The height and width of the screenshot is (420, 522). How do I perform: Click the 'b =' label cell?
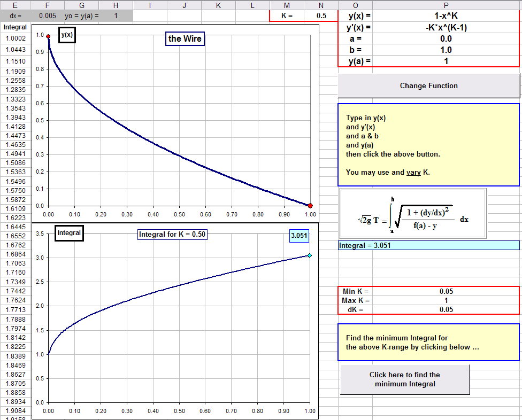[355, 50]
